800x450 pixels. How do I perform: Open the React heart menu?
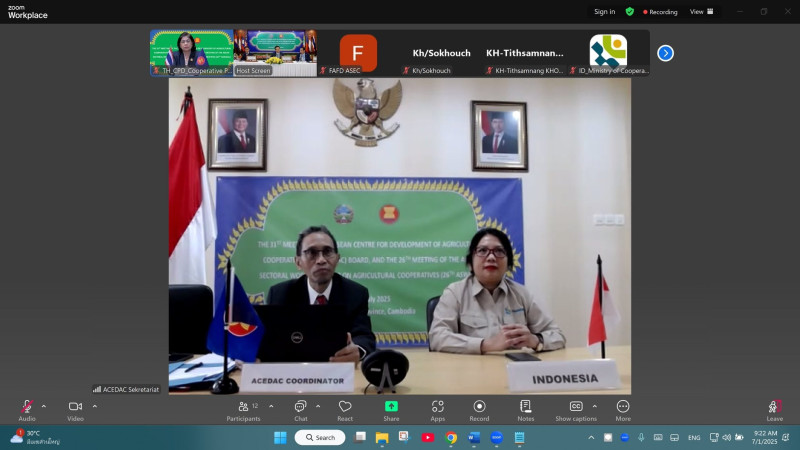(x=345, y=411)
